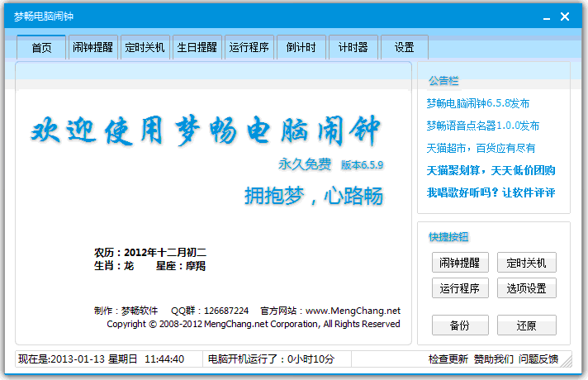Open the 首页 tab
This screenshot has height=380, width=588.
click(41, 47)
